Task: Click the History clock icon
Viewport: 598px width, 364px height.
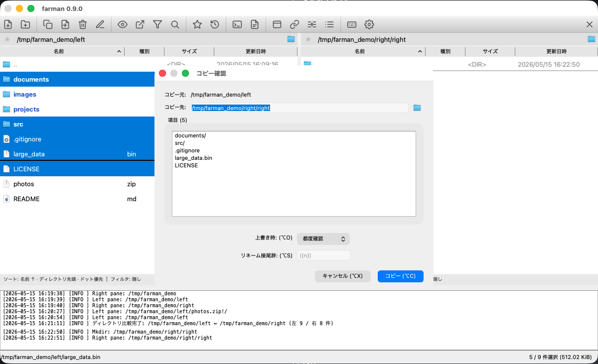Action: [x=215, y=24]
